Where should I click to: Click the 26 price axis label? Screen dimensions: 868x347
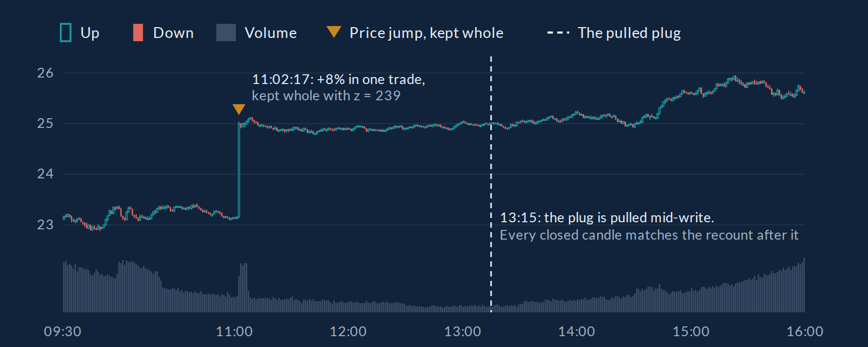(45, 73)
